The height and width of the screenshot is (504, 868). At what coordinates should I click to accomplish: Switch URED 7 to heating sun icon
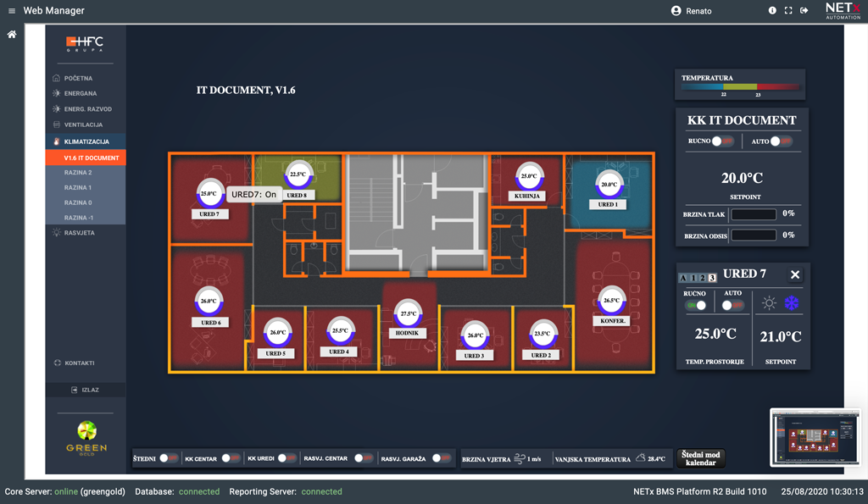[x=769, y=303]
